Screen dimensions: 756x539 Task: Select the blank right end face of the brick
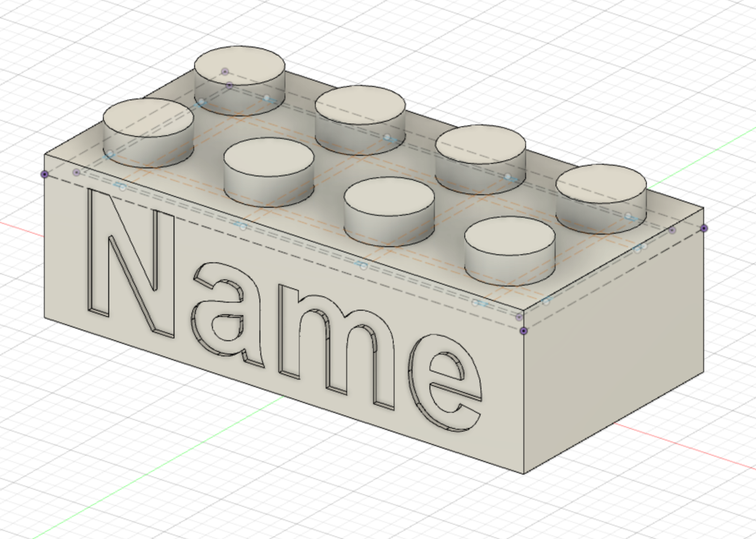[614, 340]
